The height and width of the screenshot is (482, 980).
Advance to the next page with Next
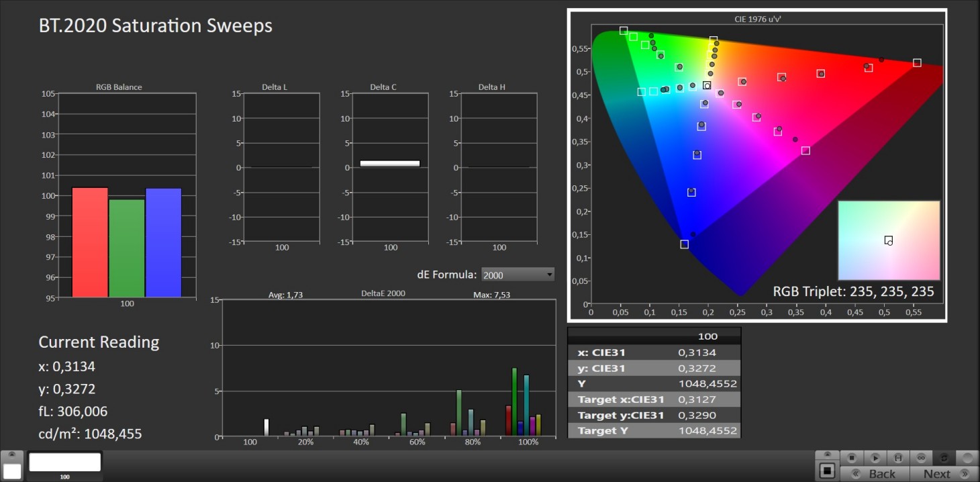coord(944,474)
